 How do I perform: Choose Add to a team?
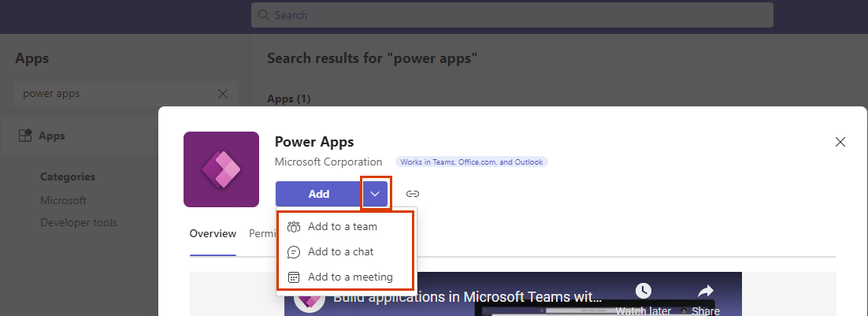[345, 226]
